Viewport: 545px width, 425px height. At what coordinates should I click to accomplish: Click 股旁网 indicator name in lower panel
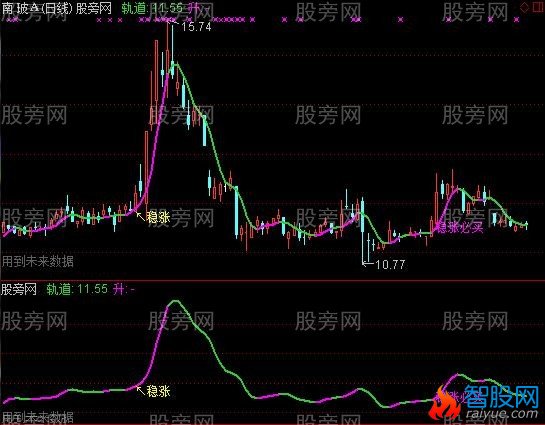pyautogui.click(x=19, y=289)
